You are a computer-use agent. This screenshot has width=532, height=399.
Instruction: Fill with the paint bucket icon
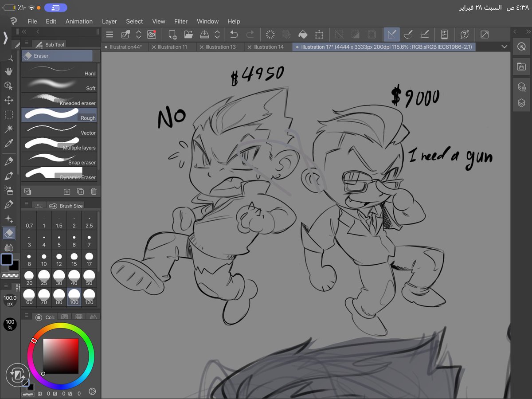coord(303,34)
